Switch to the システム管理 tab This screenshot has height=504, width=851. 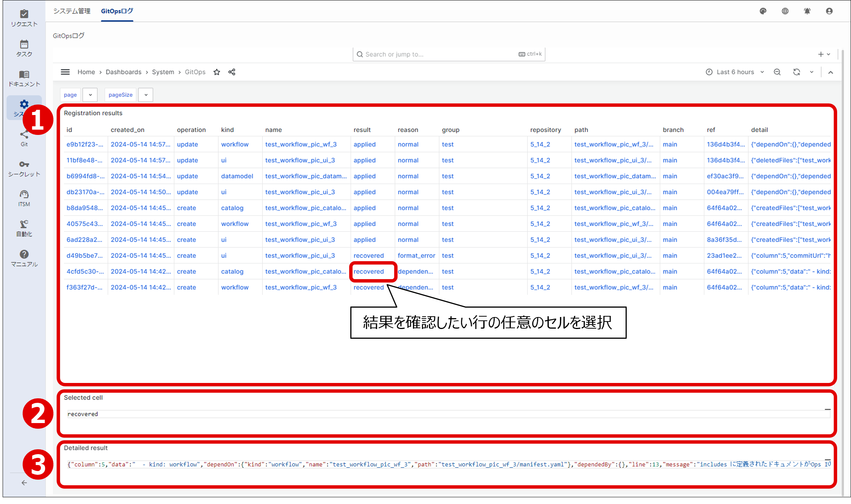(72, 11)
